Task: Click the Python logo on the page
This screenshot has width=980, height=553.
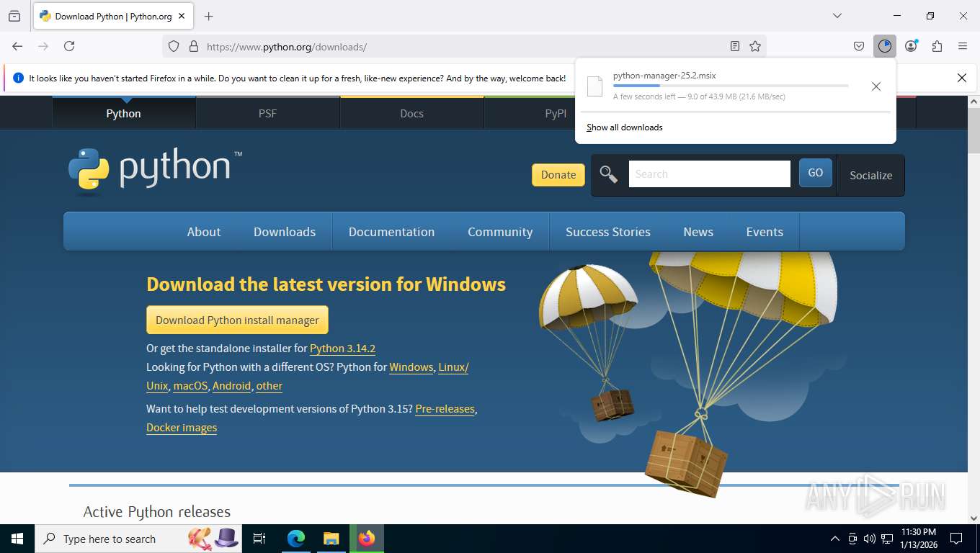Action: 155,171
